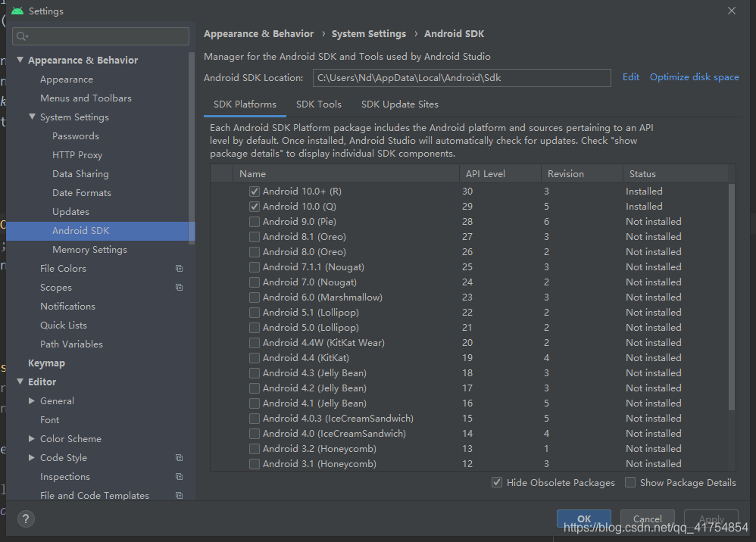Click the Inspections project-level icon
The image size is (756, 542).
pyautogui.click(x=179, y=476)
